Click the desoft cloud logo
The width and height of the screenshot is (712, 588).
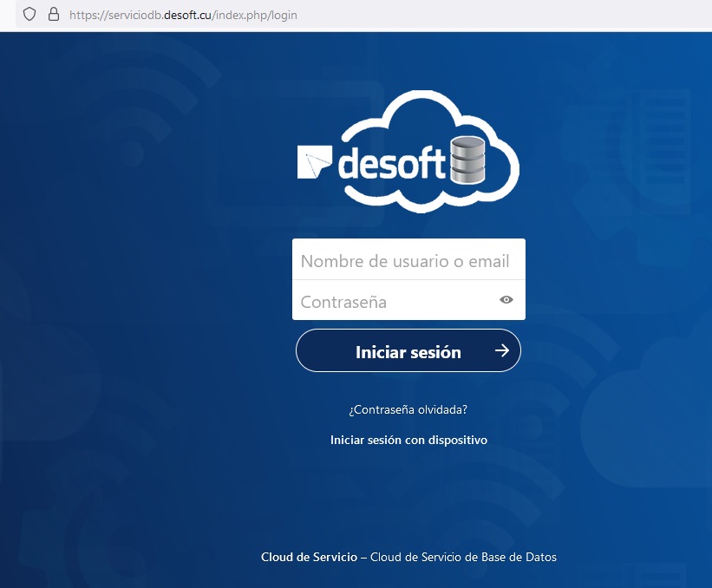coord(408,150)
